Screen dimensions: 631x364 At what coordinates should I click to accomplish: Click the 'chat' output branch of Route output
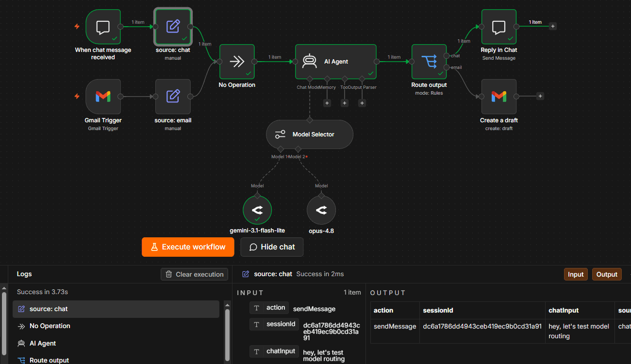447,56
